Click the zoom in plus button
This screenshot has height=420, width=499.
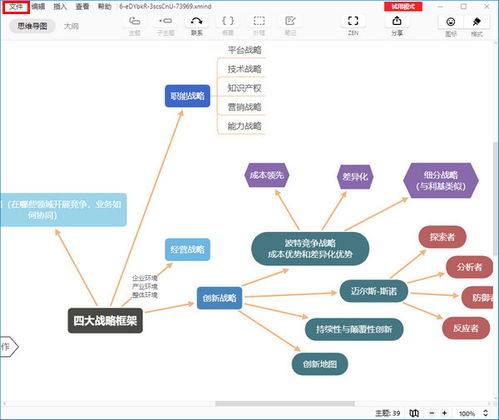(444, 413)
